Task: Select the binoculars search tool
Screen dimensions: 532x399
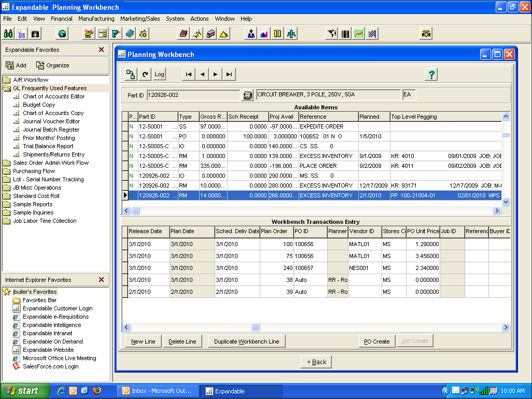Action: [x=9, y=33]
